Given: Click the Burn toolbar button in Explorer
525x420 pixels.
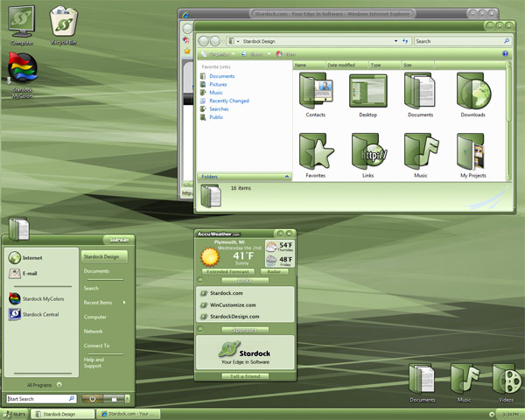Looking at the screenshot, I should click(286, 54).
